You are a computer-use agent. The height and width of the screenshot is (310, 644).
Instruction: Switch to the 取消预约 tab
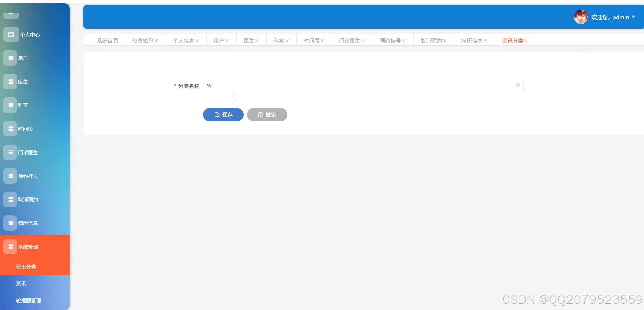coord(431,41)
